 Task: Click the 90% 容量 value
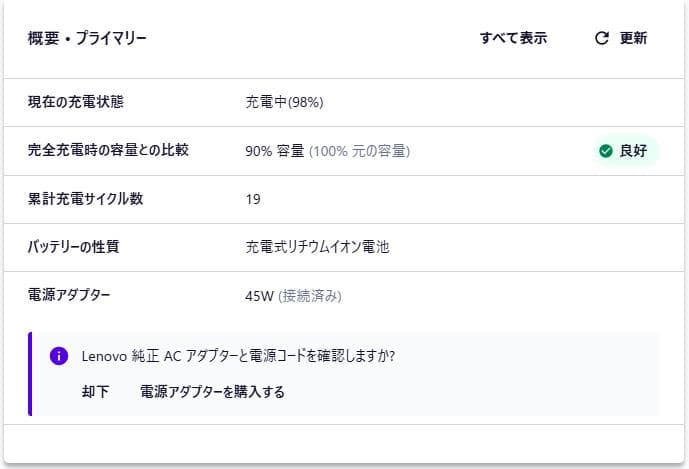274,151
